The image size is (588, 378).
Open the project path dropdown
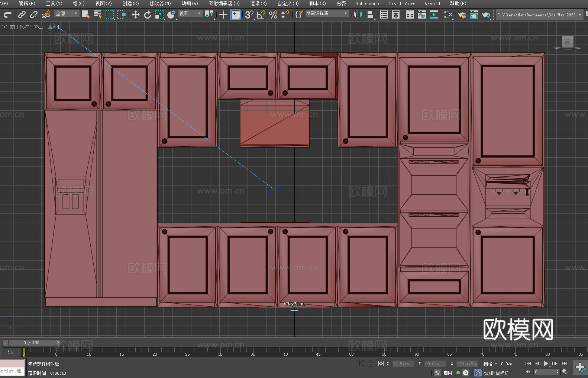[x=539, y=15]
